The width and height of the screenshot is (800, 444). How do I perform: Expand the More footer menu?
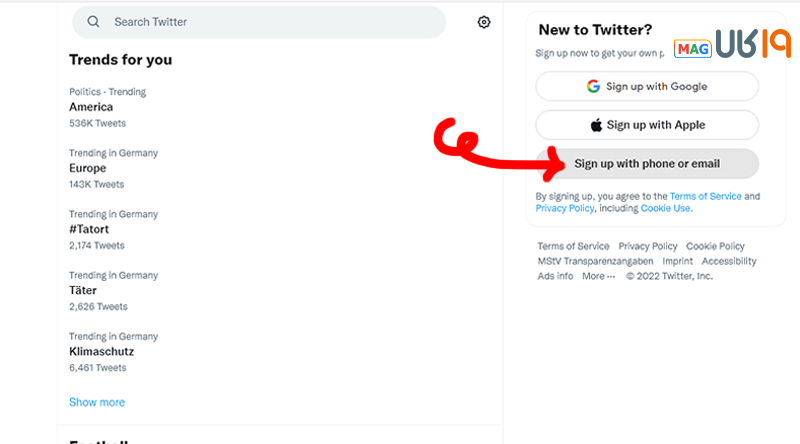tap(598, 276)
